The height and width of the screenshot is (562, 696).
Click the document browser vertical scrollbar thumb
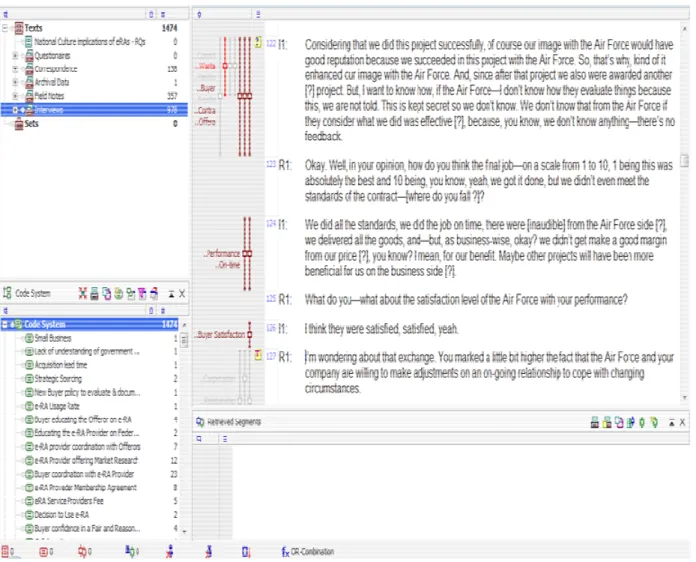685,160
